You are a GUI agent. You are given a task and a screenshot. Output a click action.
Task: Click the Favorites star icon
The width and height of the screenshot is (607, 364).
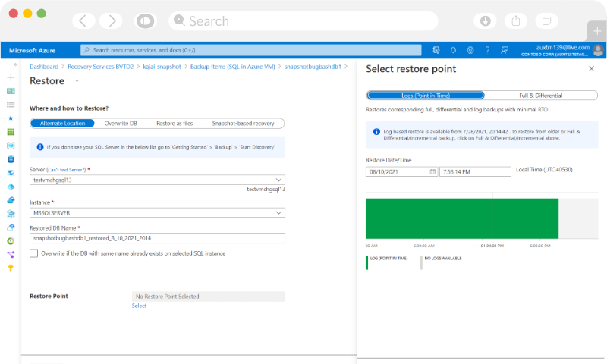pyautogui.click(x=11, y=118)
